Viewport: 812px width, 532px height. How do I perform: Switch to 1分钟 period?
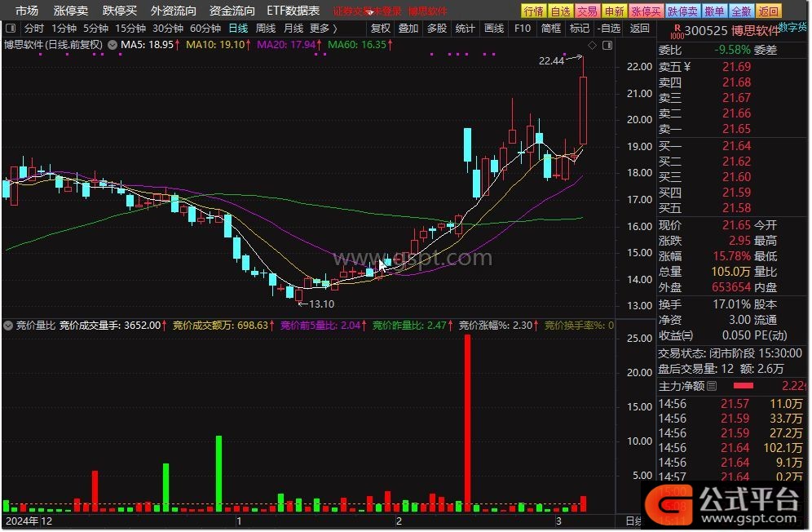64,28
